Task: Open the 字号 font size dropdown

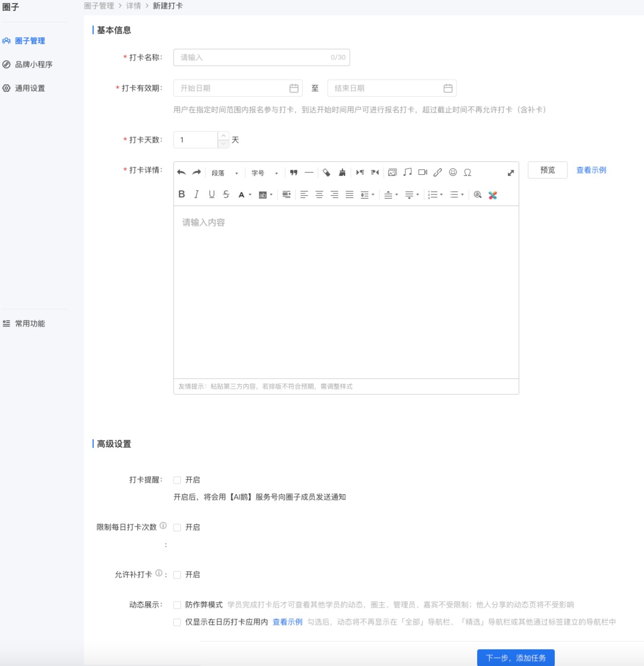Action: pyautogui.click(x=265, y=173)
